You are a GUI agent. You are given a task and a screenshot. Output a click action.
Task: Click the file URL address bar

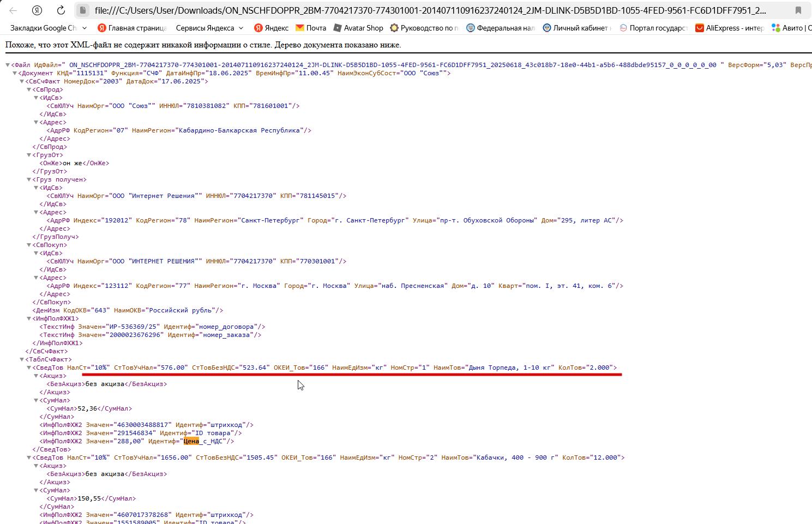(430, 10)
